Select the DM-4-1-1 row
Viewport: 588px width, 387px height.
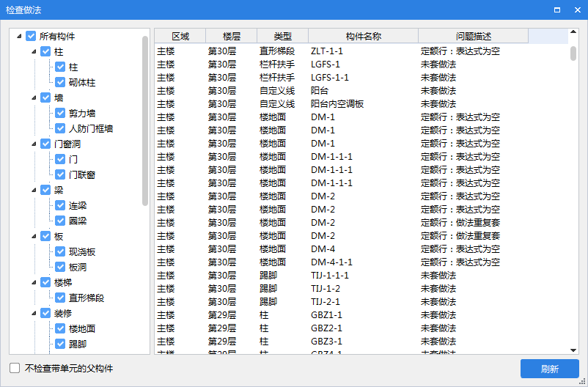(x=361, y=262)
